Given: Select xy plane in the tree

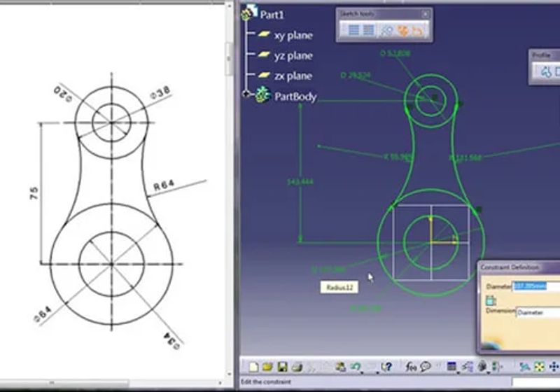Looking at the screenshot, I should click(293, 35).
